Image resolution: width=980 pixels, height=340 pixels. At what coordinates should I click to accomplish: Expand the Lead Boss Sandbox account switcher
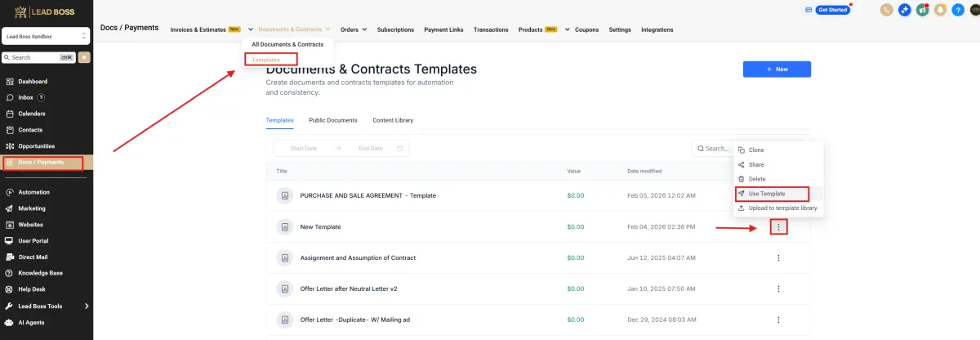point(47,36)
